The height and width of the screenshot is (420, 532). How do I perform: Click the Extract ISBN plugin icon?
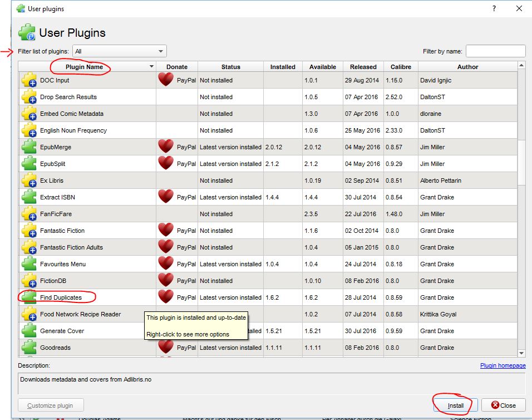[29, 197]
